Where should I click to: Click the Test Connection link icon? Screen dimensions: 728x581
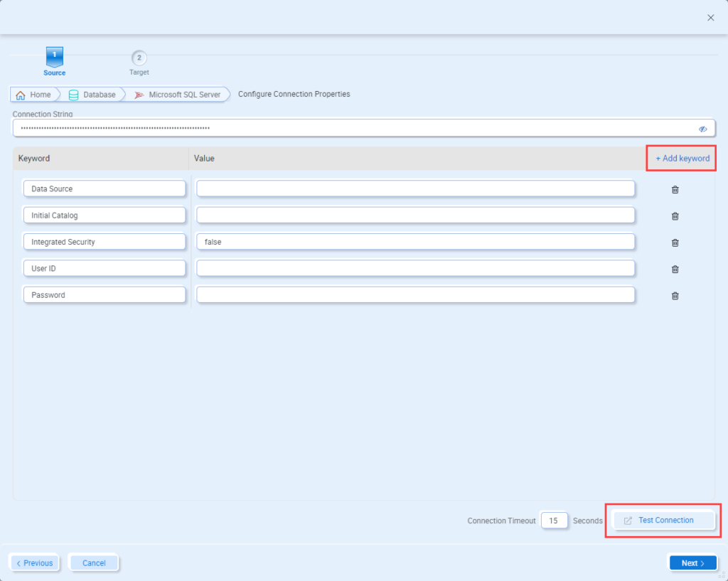pyautogui.click(x=627, y=520)
